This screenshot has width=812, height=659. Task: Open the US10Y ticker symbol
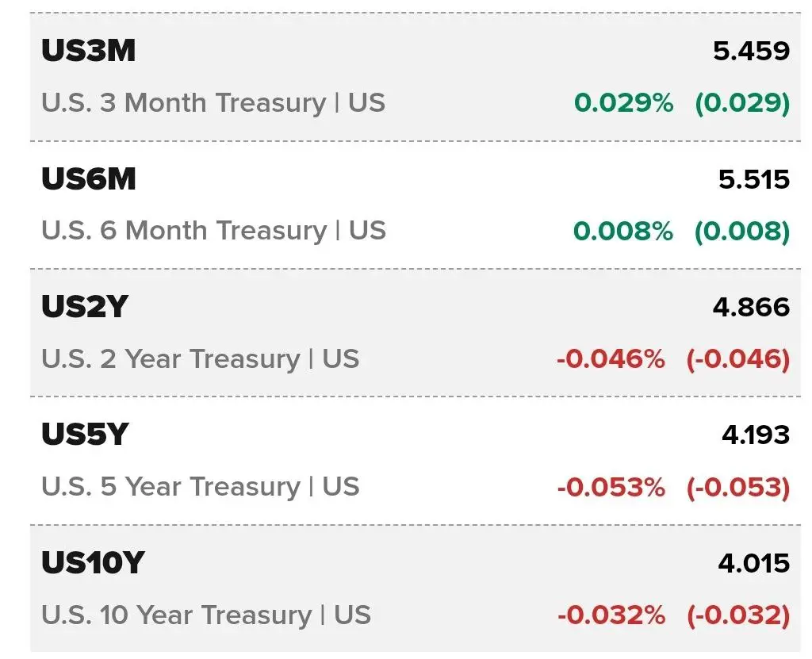pos(94,562)
